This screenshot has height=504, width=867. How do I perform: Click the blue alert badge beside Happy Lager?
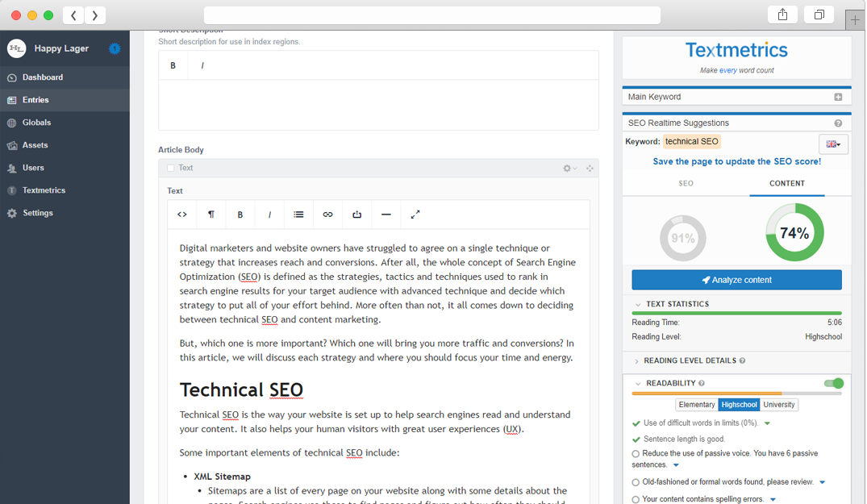tap(115, 48)
